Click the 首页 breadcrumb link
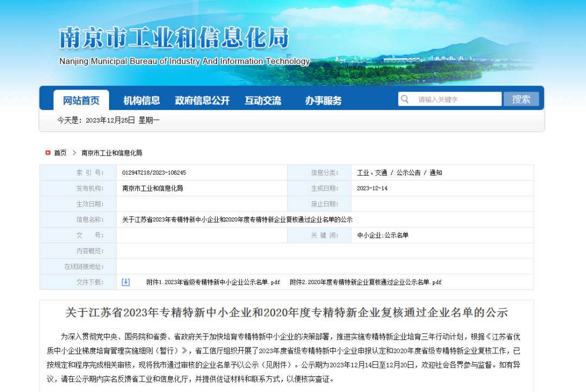This screenshot has height=392, width=586. pyautogui.click(x=60, y=153)
